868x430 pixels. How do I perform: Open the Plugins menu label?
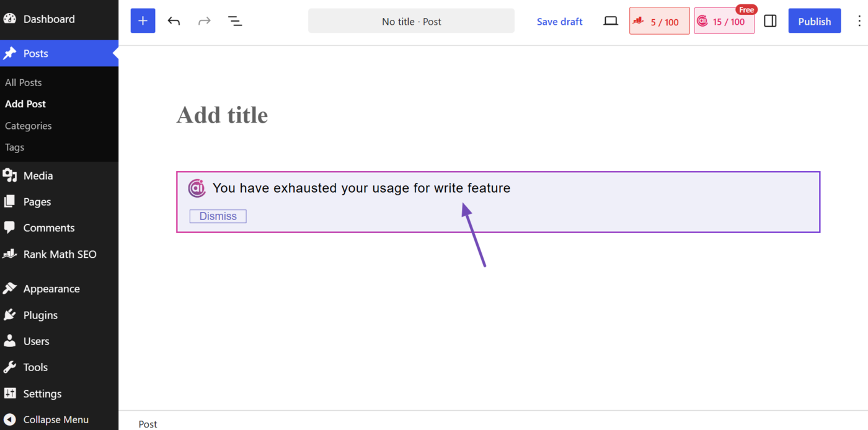click(40, 315)
